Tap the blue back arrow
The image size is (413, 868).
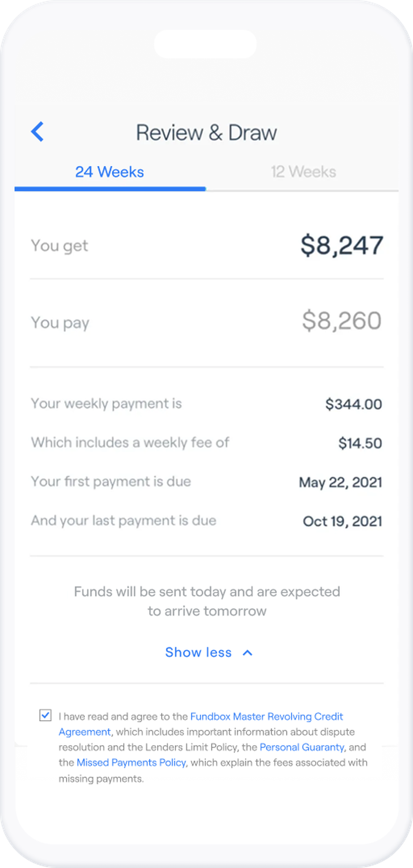[37, 132]
